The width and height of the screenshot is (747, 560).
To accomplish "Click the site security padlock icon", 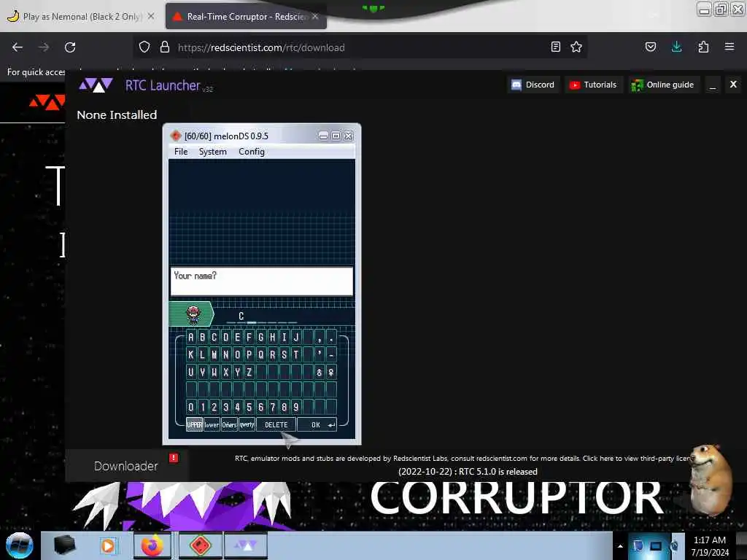I will click(x=165, y=47).
